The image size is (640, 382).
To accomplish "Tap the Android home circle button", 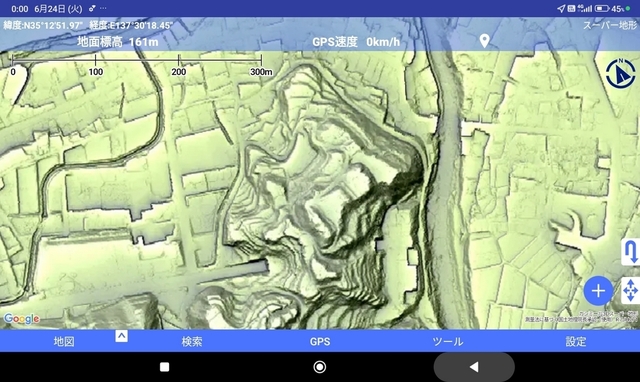I will [320, 367].
